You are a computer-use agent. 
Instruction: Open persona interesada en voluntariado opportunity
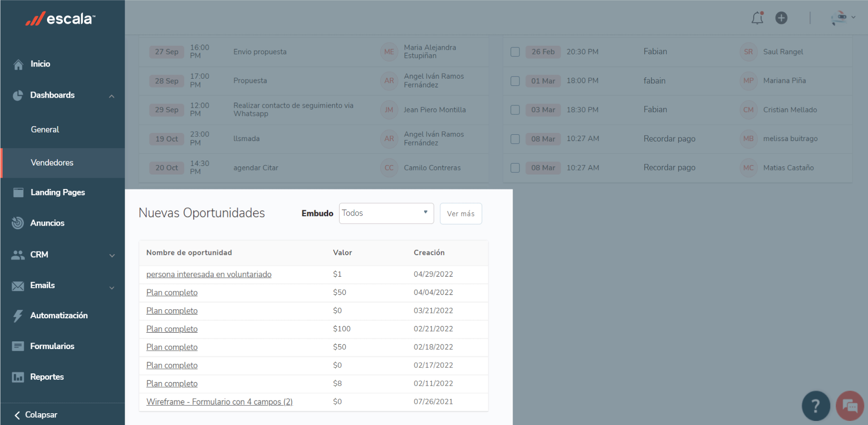[209, 274]
